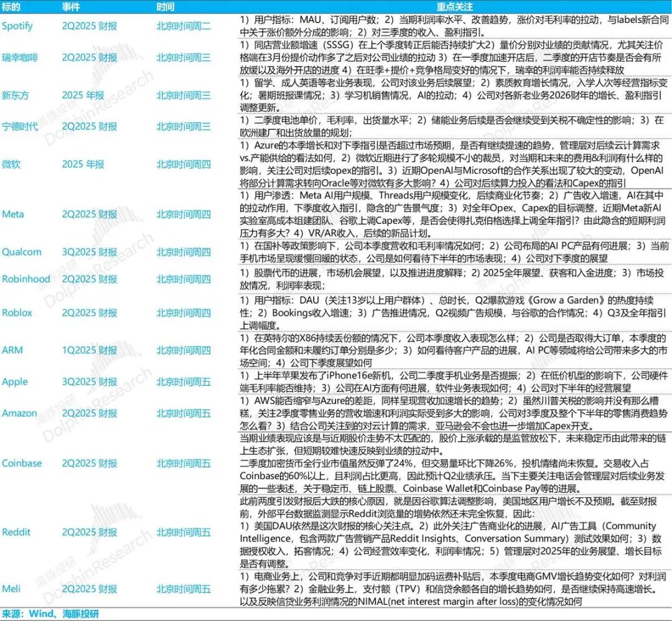Click Meta's 2Q2025 财报 event cell
The height and width of the screenshot is (621, 672).
(90, 214)
